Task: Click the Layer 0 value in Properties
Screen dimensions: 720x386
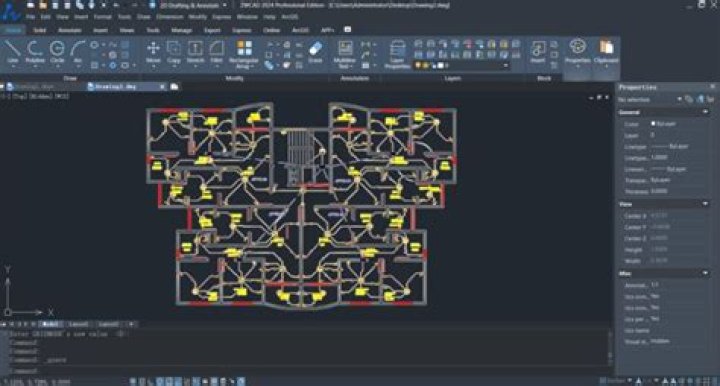Action: click(652, 135)
